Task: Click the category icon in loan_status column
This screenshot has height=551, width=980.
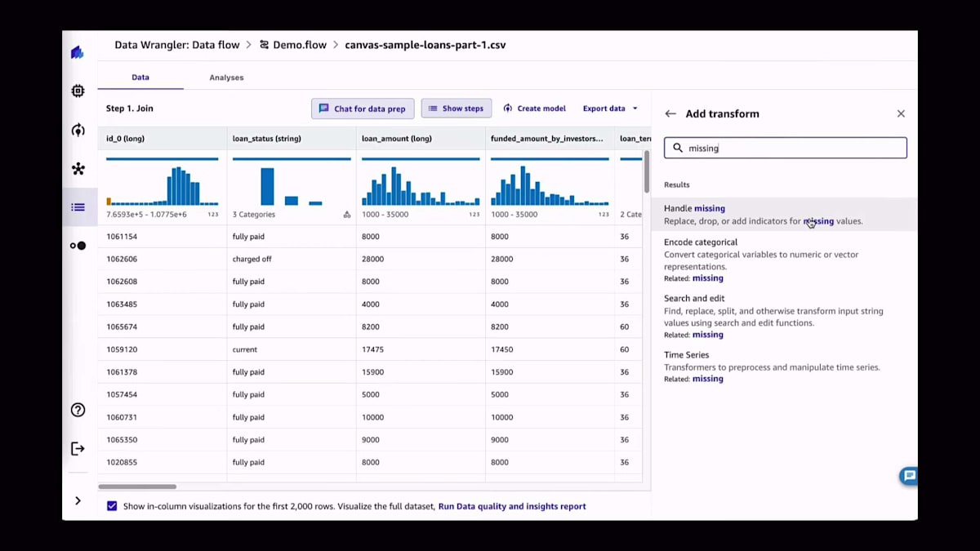Action: (346, 215)
